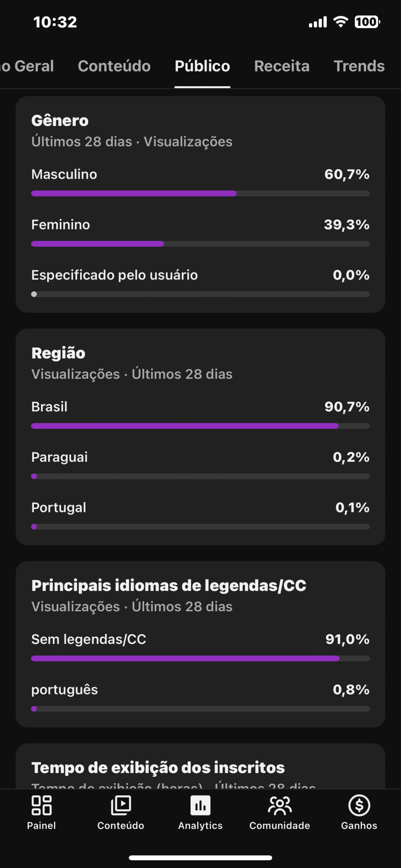This screenshot has width=401, height=868.
Task: Open the Gênero card heading
Action: point(60,121)
